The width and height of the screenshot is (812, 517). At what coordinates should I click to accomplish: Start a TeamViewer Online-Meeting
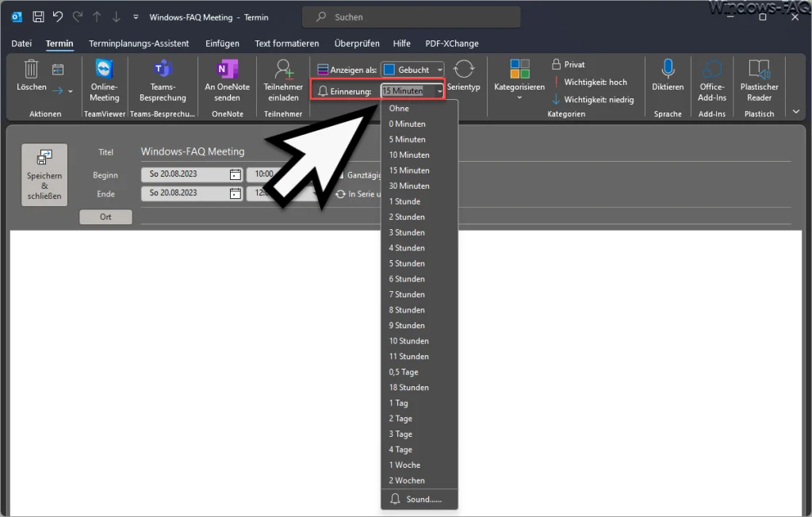click(104, 80)
